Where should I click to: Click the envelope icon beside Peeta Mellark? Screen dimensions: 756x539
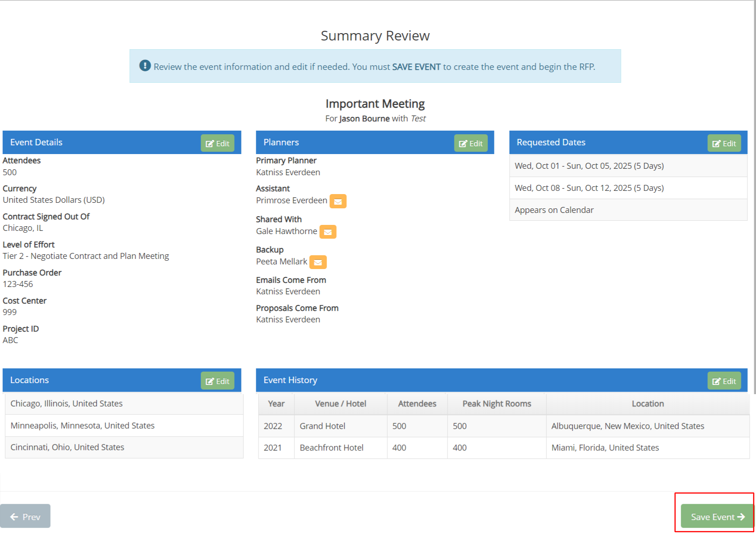point(318,263)
